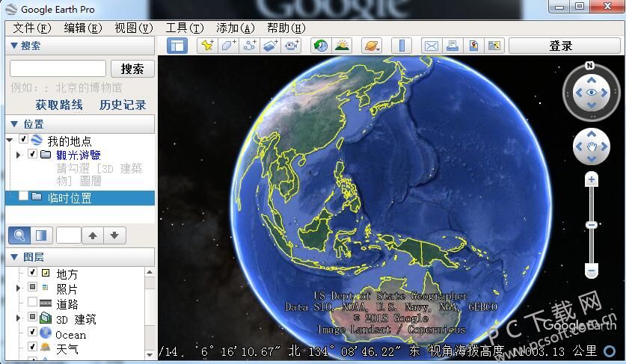Click the layers list scroll-down arrow
This screenshot has width=626, height=364.
(x=150, y=354)
